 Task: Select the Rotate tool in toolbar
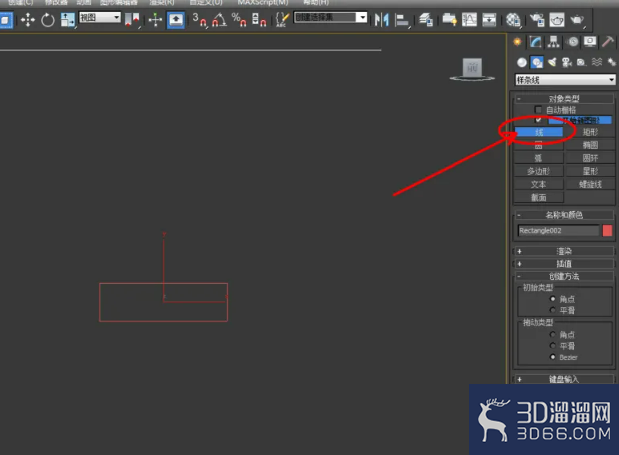pos(48,20)
